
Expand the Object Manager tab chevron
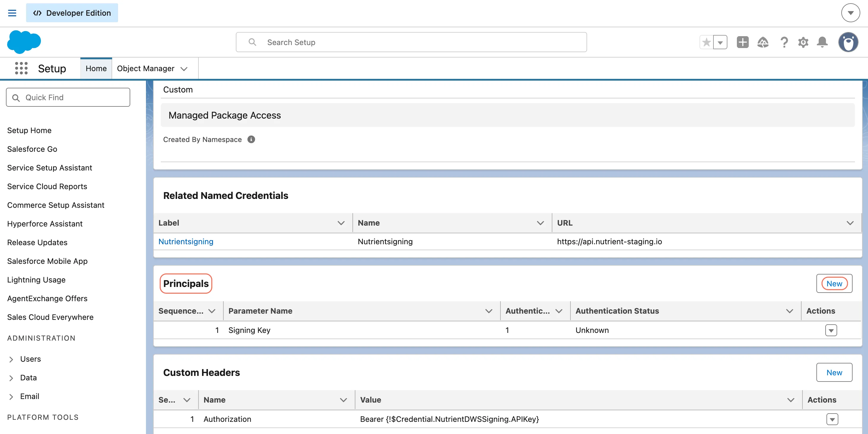point(184,69)
